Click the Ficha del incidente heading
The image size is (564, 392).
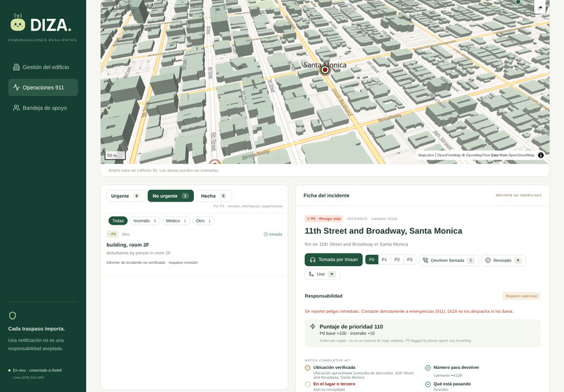326,195
